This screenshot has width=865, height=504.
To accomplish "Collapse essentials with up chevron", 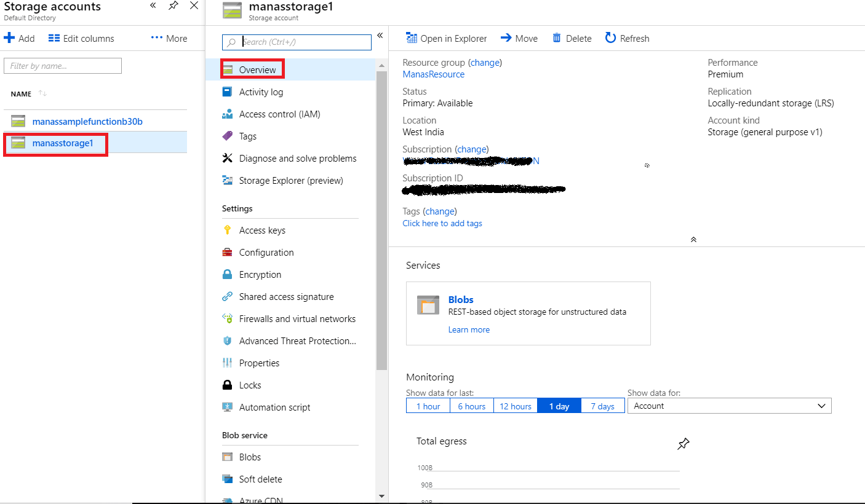I will pos(693,240).
